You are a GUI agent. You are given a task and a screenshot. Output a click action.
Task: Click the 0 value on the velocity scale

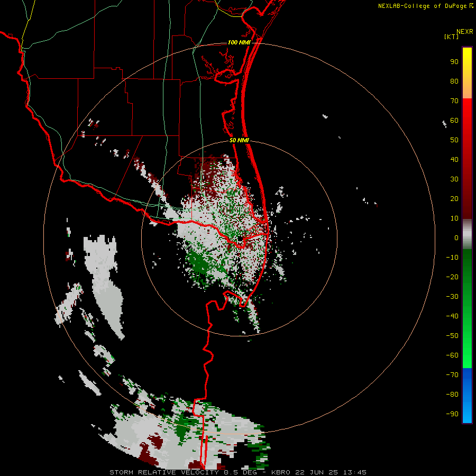click(456, 238)
